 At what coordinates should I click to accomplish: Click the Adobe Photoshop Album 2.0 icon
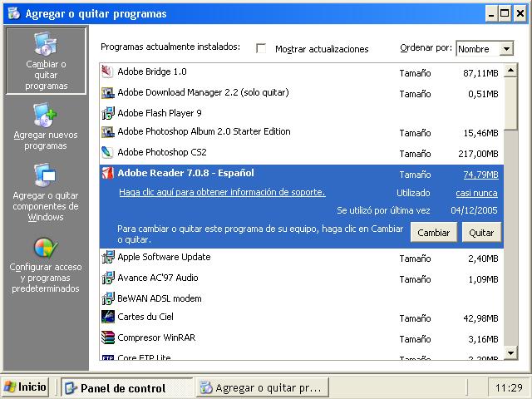pos(107,131)
